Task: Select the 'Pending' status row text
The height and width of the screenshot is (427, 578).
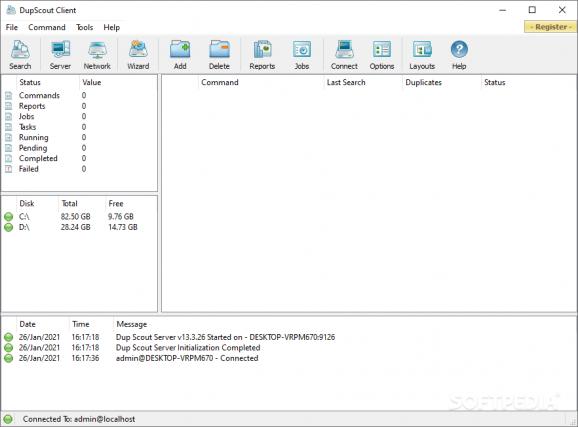Action: click(33, 148)
